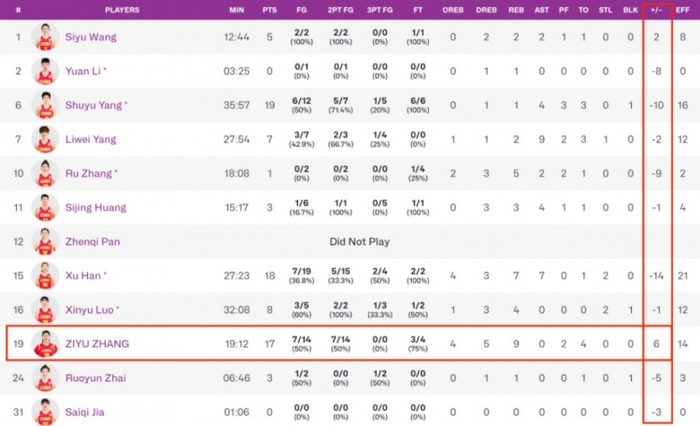Sort by the 3PT FG column header
The image size is (700, 426).
379,10
